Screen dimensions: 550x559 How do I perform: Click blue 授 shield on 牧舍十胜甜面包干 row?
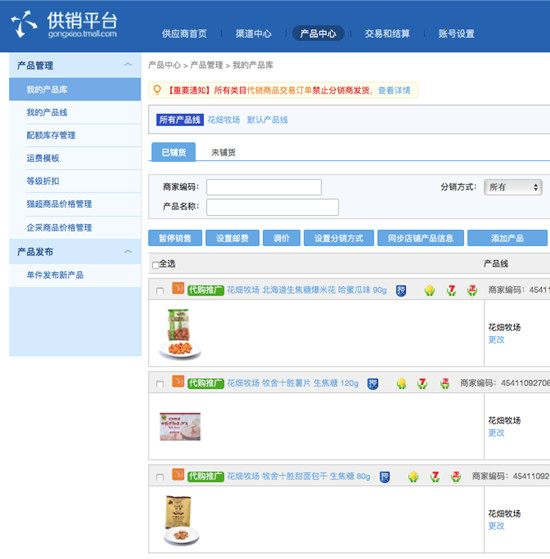(x=385, y=477)
